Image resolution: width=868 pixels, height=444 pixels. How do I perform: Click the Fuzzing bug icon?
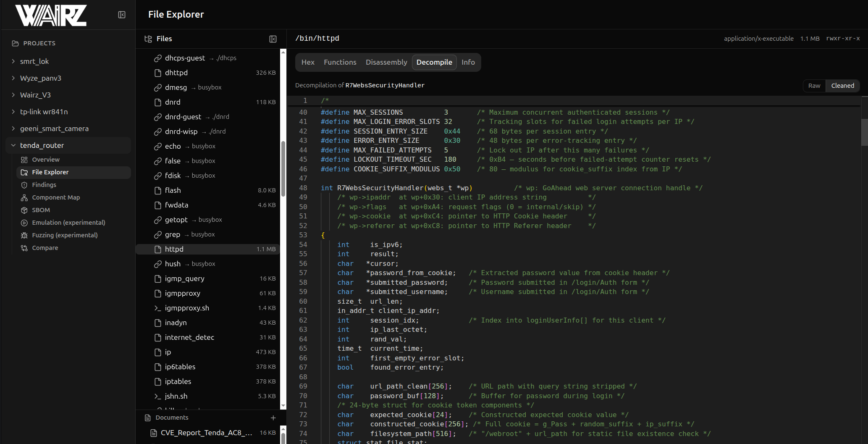pos(24,235)
